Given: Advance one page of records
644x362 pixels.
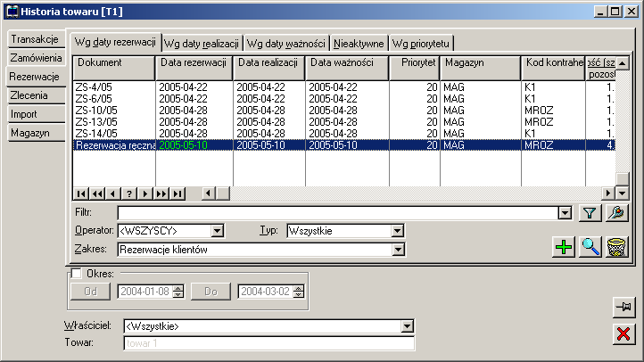Looking at the screenshot, I should click(161, 193).
